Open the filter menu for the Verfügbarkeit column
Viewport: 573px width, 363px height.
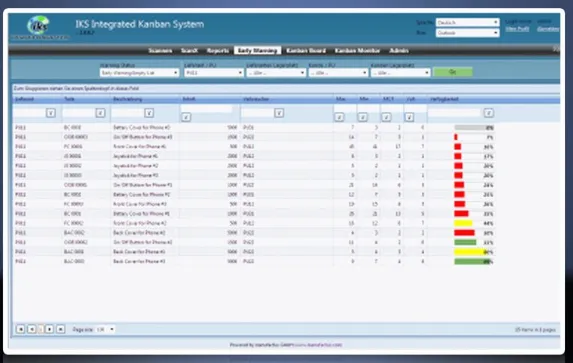point(489,113)
